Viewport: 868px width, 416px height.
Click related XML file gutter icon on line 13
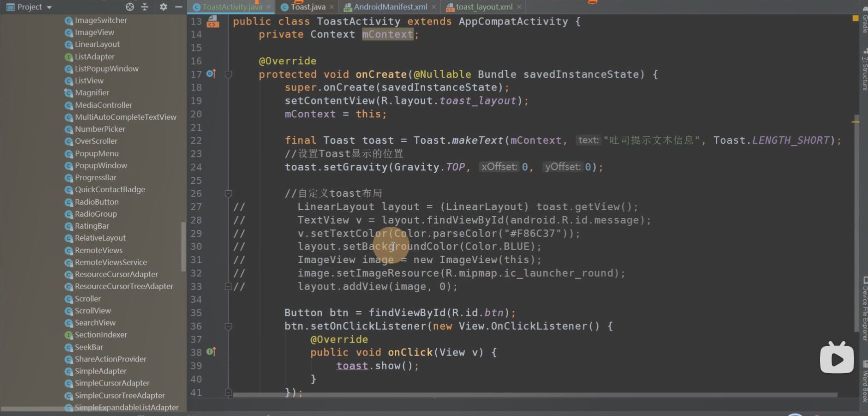pyautogui.click(x=213, y=21)
